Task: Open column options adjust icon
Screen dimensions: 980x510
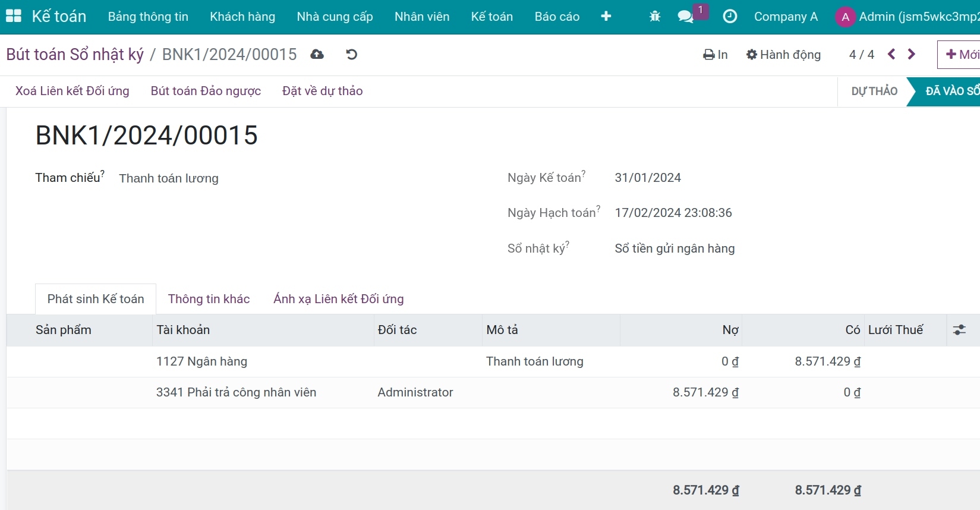Action: click(x=959, y=330)
